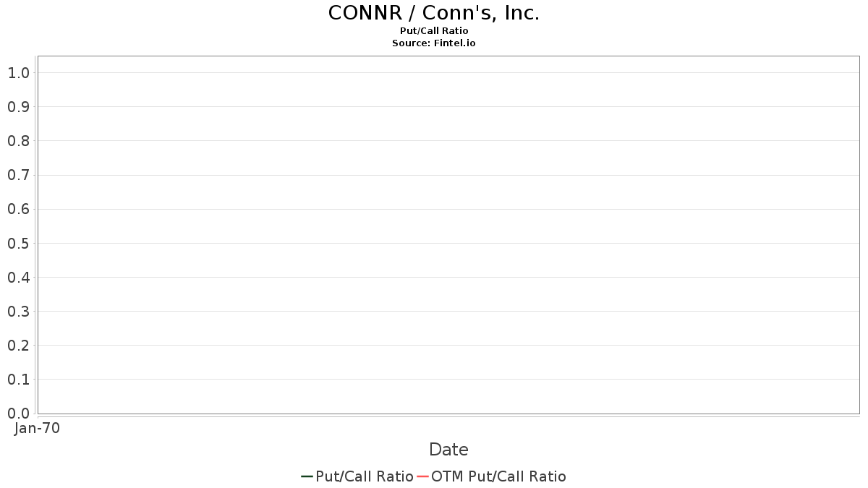Viewport: 868px width, 488px height.
Task: Click the 0.9 y-axis label
Action: click(19, 107)
